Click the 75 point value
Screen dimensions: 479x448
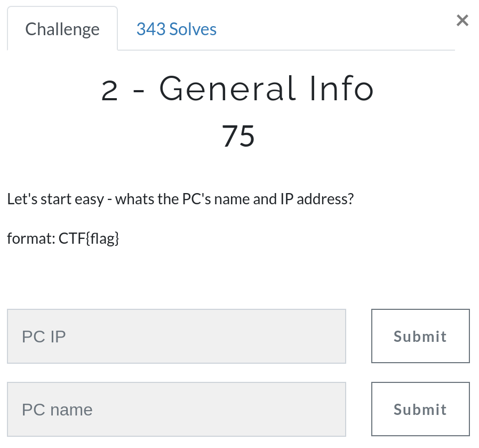tap(238, 136)
